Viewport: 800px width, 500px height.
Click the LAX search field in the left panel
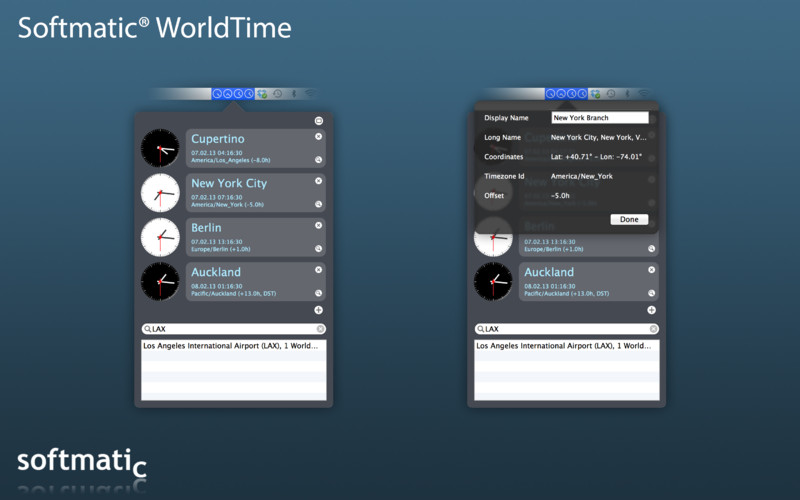(234, 329)
